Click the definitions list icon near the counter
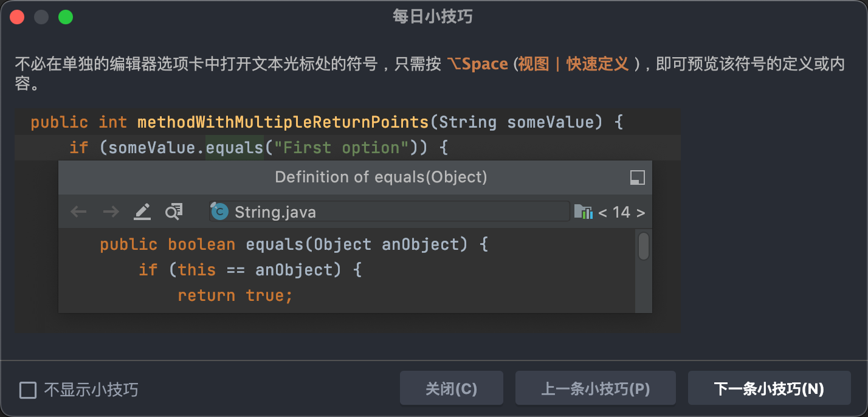Screen dimensions: 868x417 584,212
